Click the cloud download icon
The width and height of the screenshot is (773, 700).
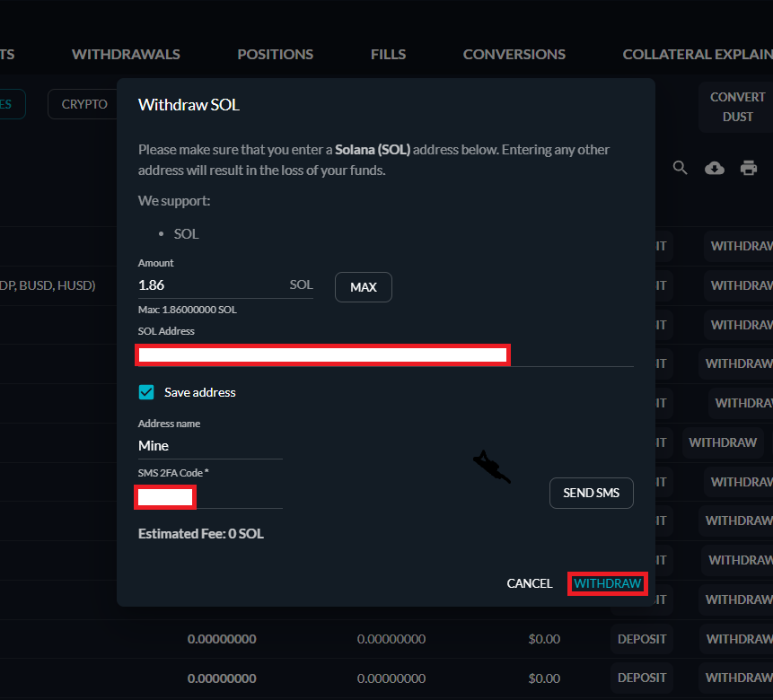click(715, 168)
